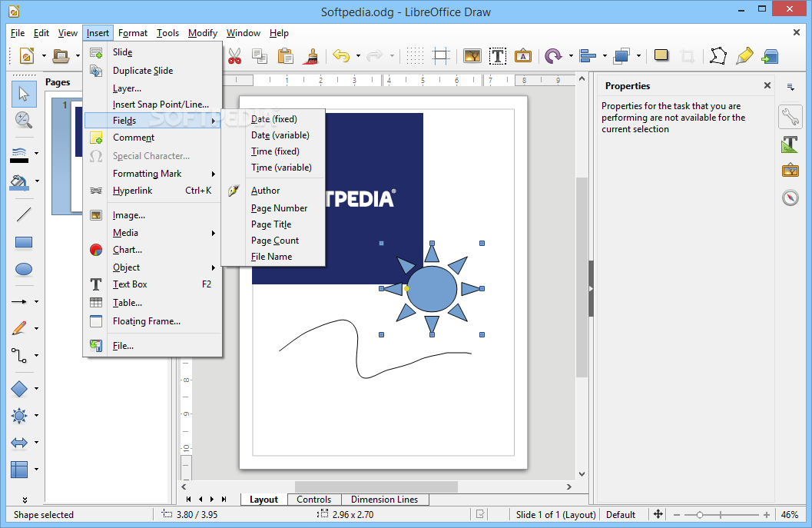Expand the Line Color dropdown arrow
Viewport: 812px width, 528px height.
[36, 154]
